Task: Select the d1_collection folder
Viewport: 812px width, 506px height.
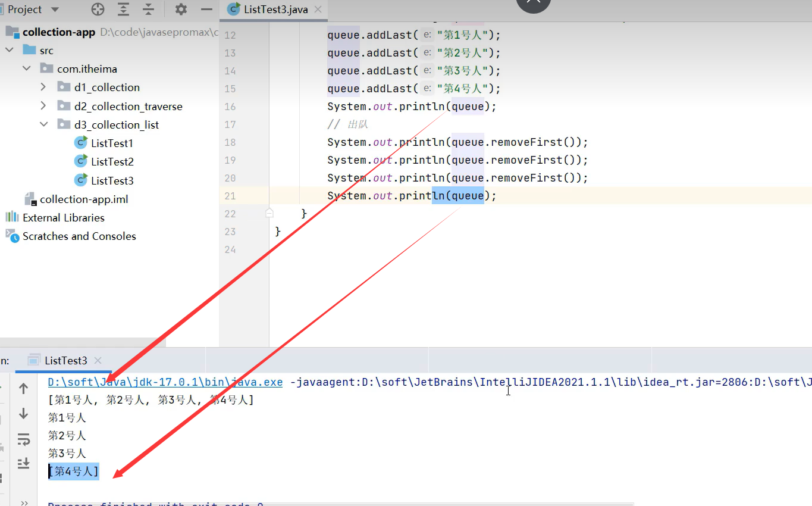Action: tap(107, 87)
